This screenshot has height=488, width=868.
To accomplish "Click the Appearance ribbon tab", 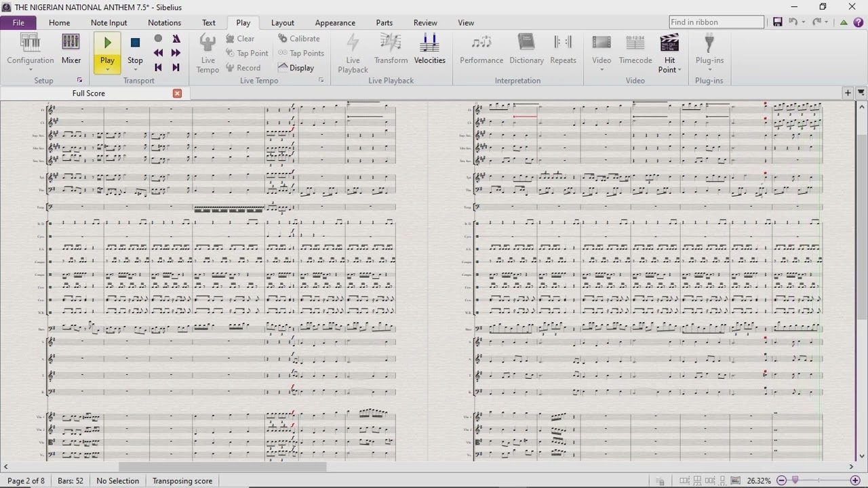I will pos(335,22).
